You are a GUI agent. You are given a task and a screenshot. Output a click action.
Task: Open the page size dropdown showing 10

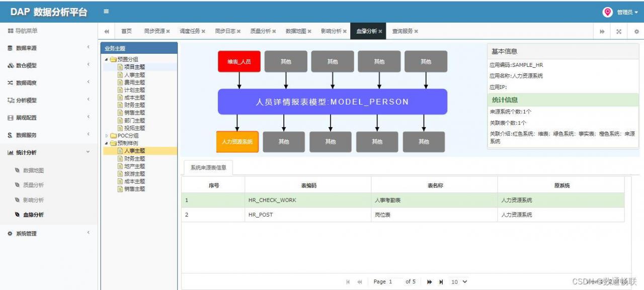tap(459, 282)
